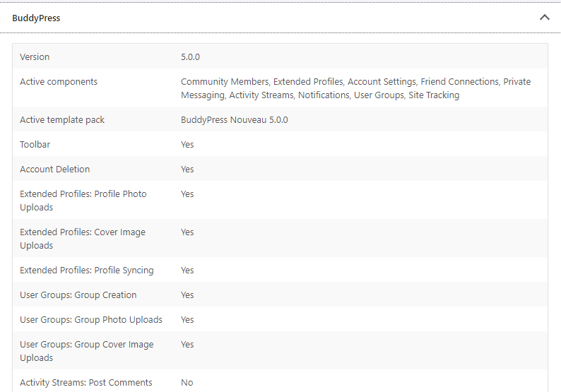
Task: Click Yes value for Group Photo Uploads
Action: coord(187,320)
